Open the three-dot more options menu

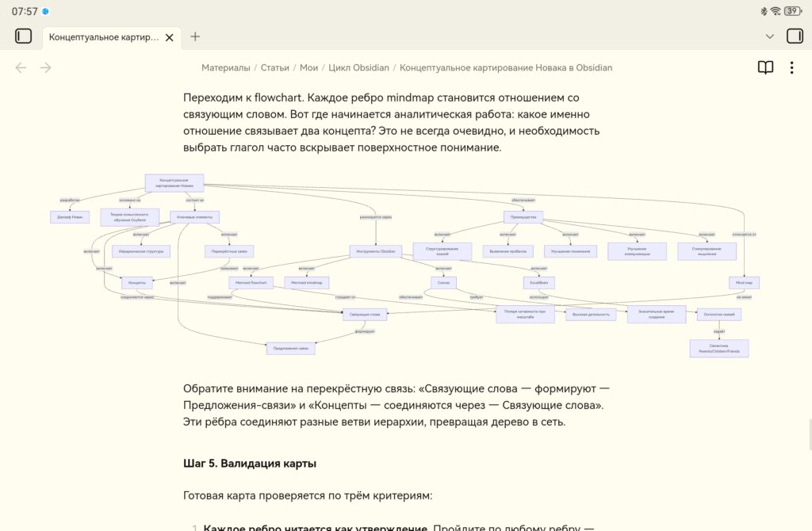click(x=792, y=68)
